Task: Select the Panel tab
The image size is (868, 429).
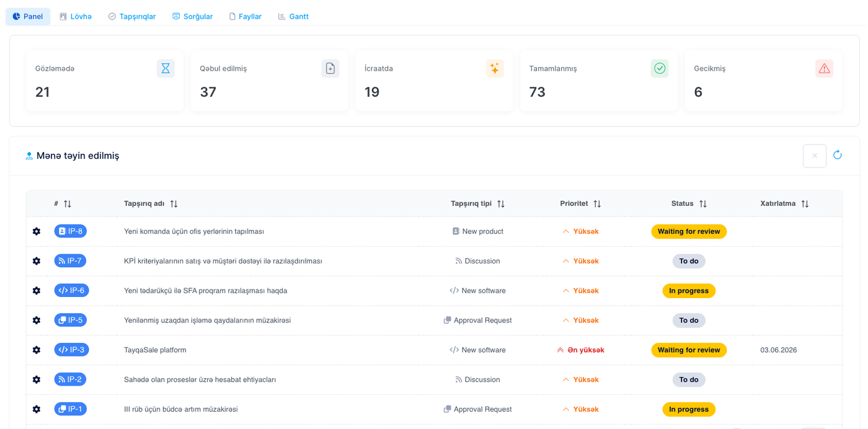Action: tap(28, 17)
